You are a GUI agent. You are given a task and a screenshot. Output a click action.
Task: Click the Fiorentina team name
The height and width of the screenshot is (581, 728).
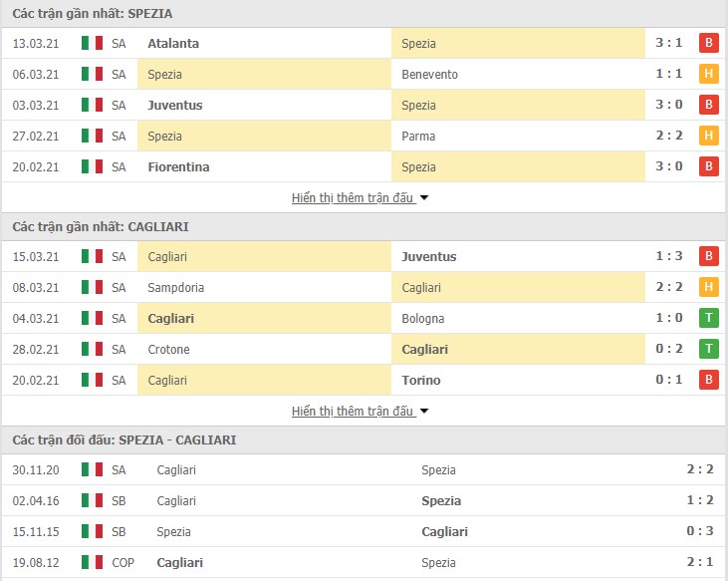click(178, 166)
